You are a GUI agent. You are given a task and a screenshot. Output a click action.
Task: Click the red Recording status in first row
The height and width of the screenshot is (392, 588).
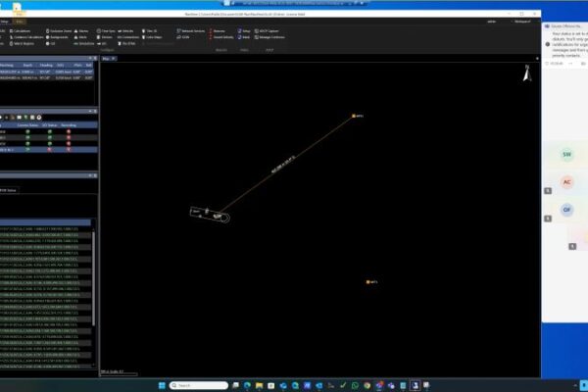[69, 131]
